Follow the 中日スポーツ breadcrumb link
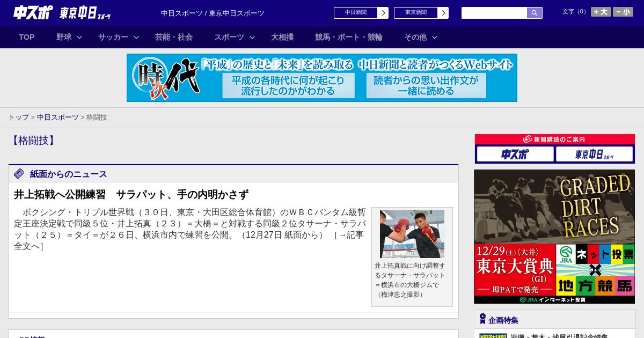Viewport: 644px width, 338px height. tap(58, 117)
